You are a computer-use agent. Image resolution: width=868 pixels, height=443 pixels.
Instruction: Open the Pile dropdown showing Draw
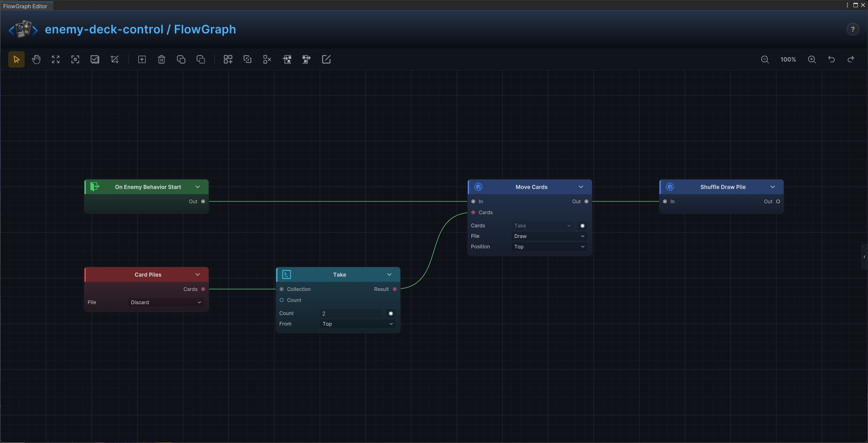(x=549, y=236)
